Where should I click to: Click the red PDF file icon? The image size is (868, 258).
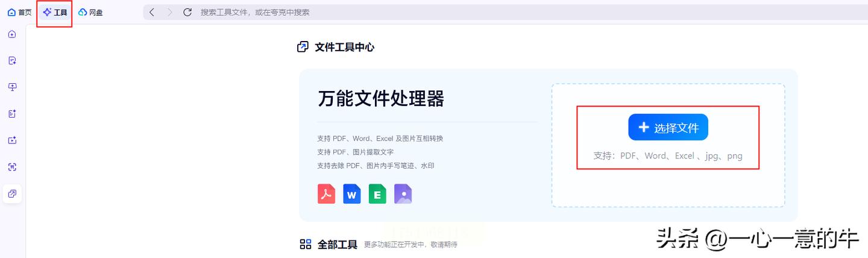(326, 194)
